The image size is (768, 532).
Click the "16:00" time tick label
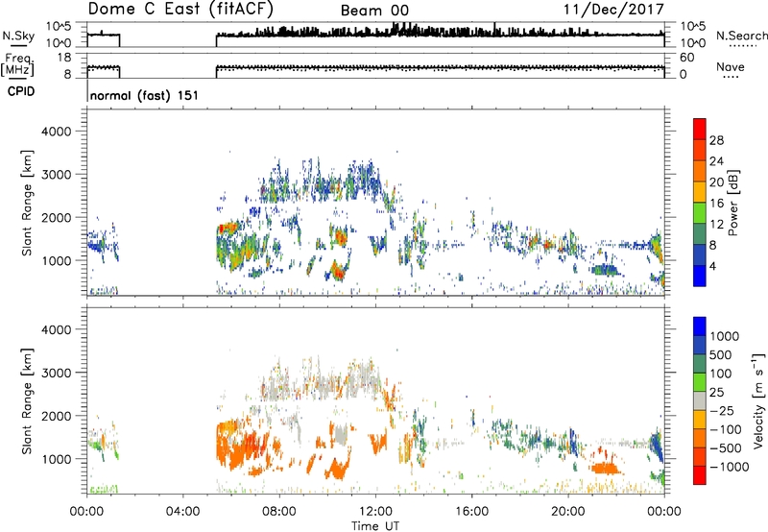tap(471, 512)
